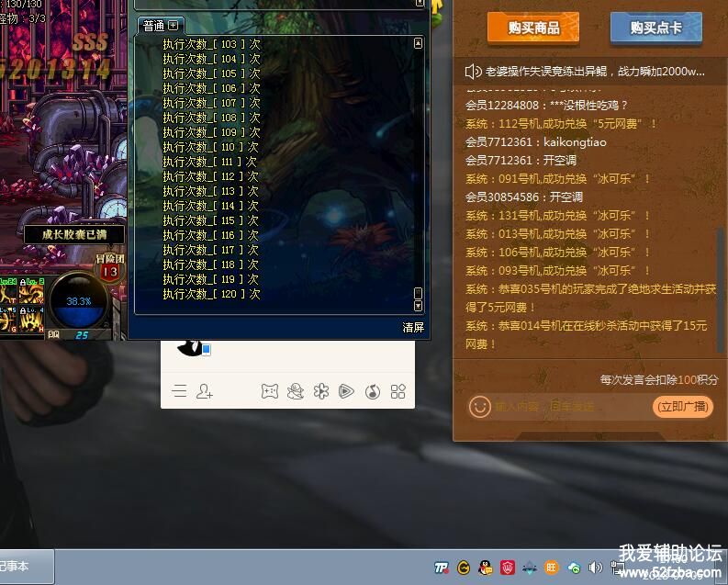Click 清屏 to clear the log

point(413,327)
